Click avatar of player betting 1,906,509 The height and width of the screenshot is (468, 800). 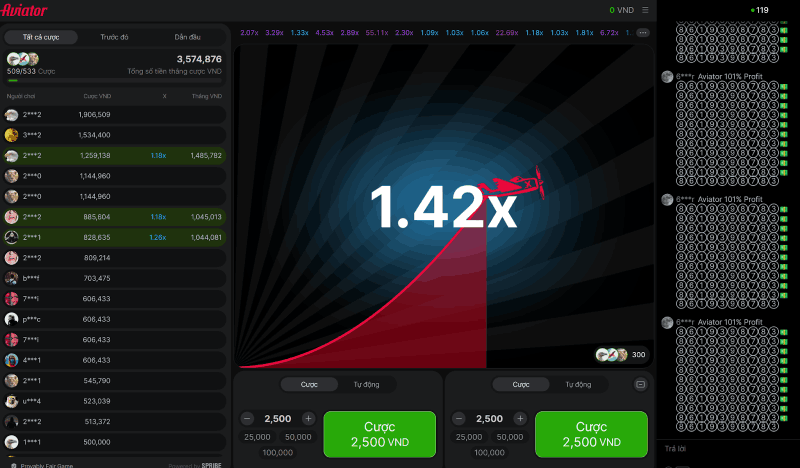click(11, 115)
